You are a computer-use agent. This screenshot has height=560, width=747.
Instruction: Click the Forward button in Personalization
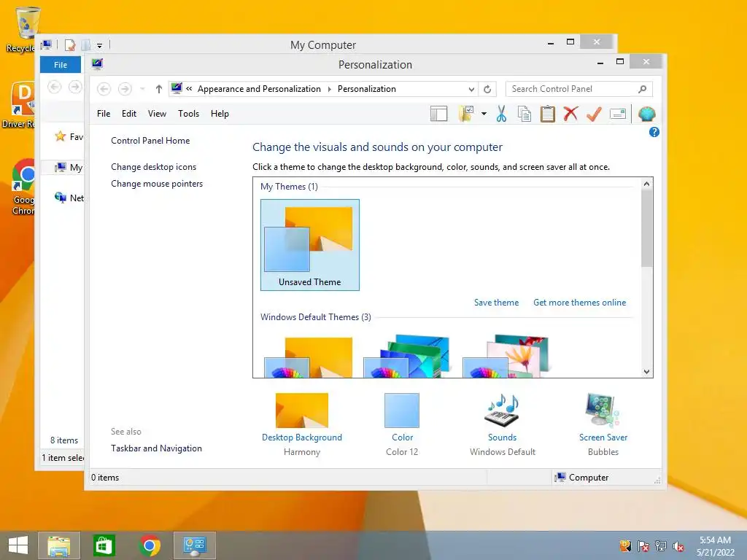[x=125, y=89]
